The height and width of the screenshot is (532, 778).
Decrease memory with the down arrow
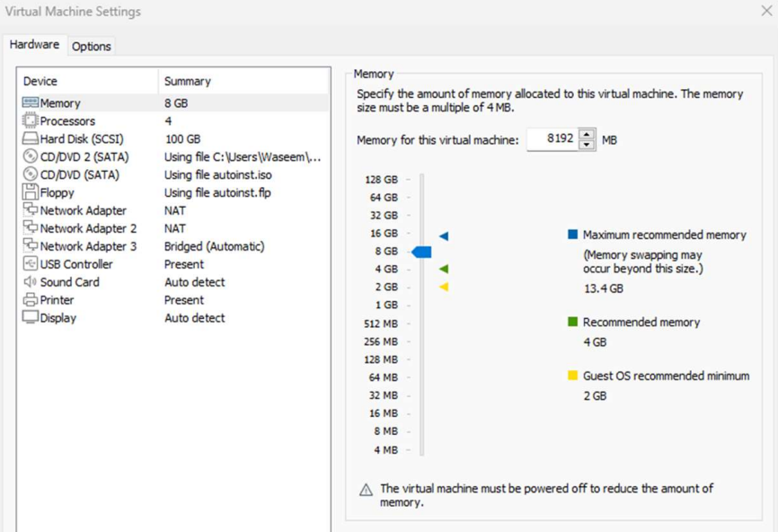pyautogui.click(x=587, y=145)
